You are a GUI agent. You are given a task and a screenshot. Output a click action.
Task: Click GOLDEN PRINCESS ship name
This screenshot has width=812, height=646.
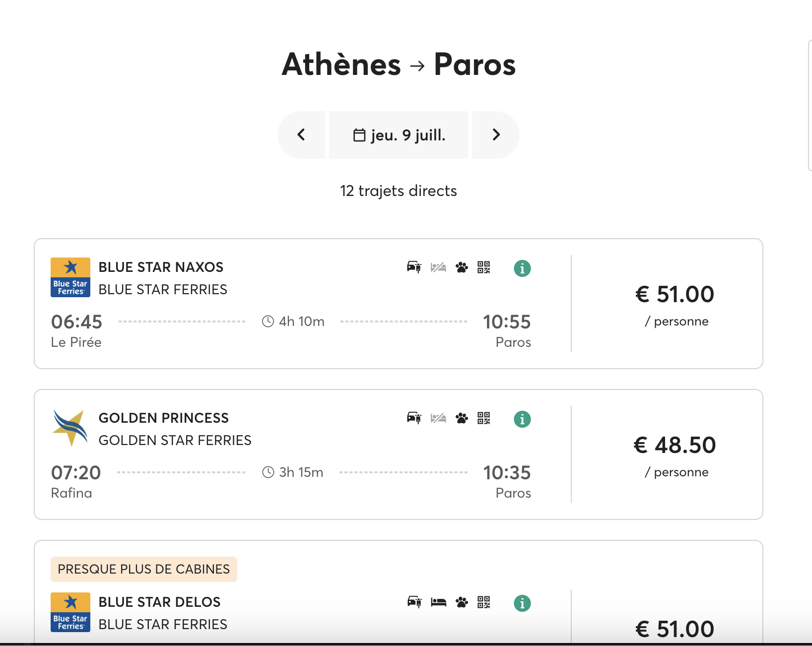pos(164,418)
